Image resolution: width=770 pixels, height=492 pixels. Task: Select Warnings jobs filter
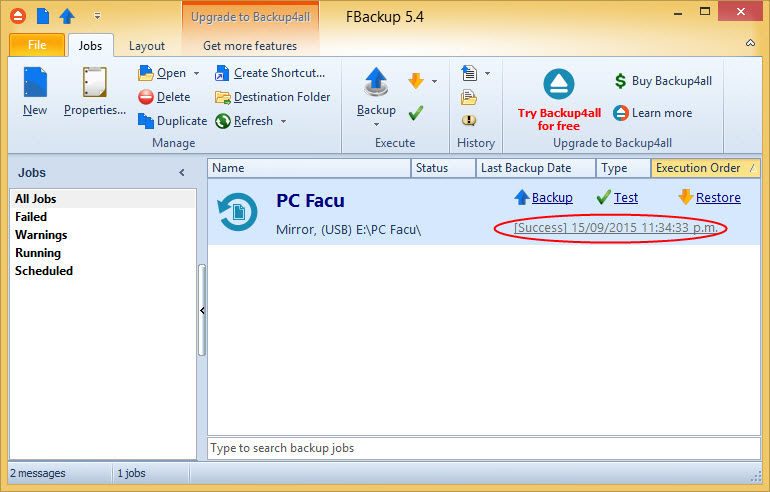pyautogui.click(x=103, y=235)
